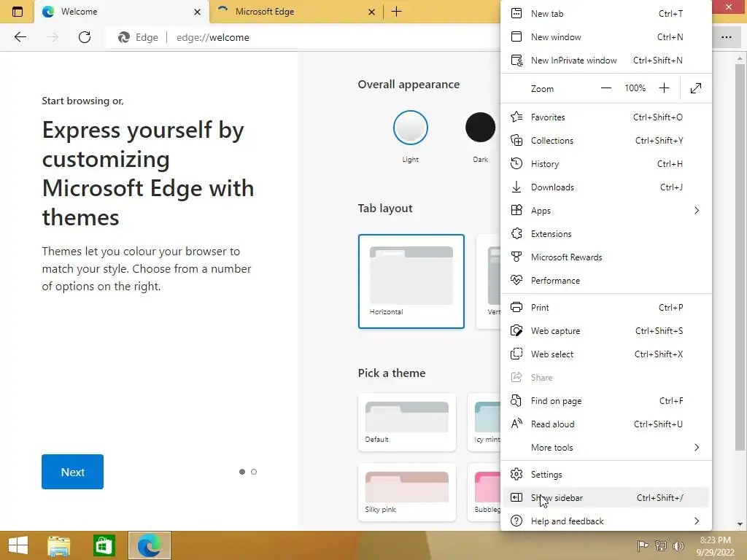Click the New tab icon in menu
The image size is (747, 560).
click(516, 13)
